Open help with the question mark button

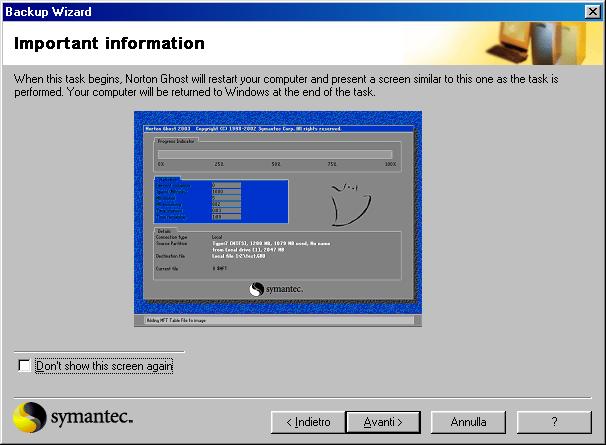554,422
